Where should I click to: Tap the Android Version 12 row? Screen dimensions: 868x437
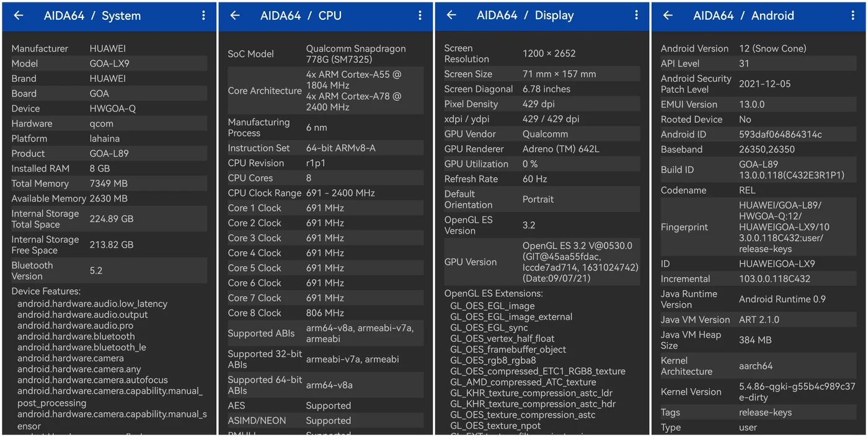[758, 48]
